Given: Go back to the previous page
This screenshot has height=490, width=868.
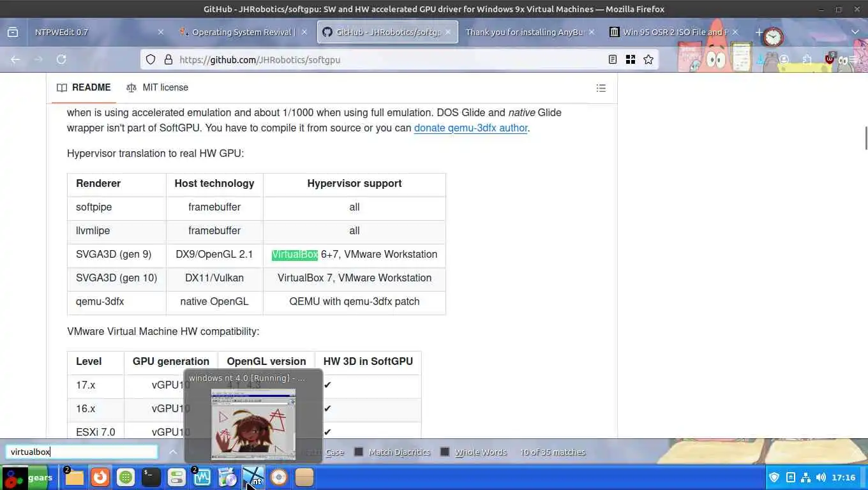Looking at the screenshot, I should pos(15,59).
